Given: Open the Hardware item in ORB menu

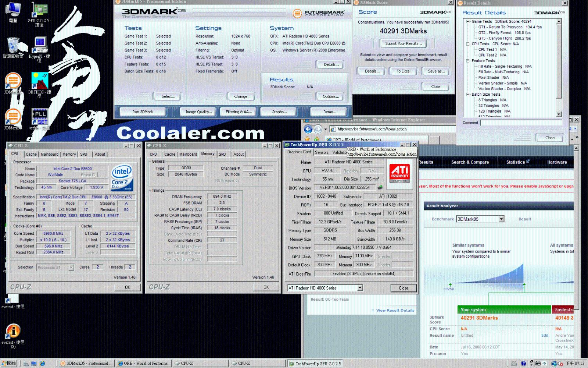Looking at the screenshot, I should click(557, 162).
